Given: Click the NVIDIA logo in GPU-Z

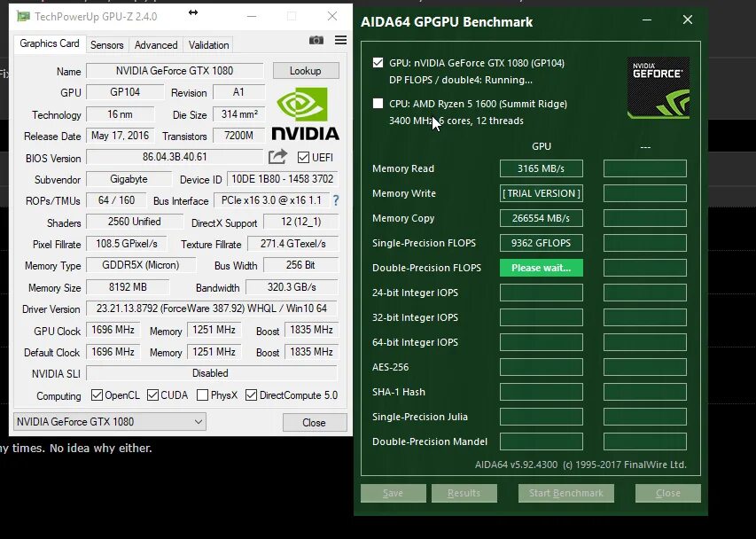Looking at the screenshot, I should point(305,114).
